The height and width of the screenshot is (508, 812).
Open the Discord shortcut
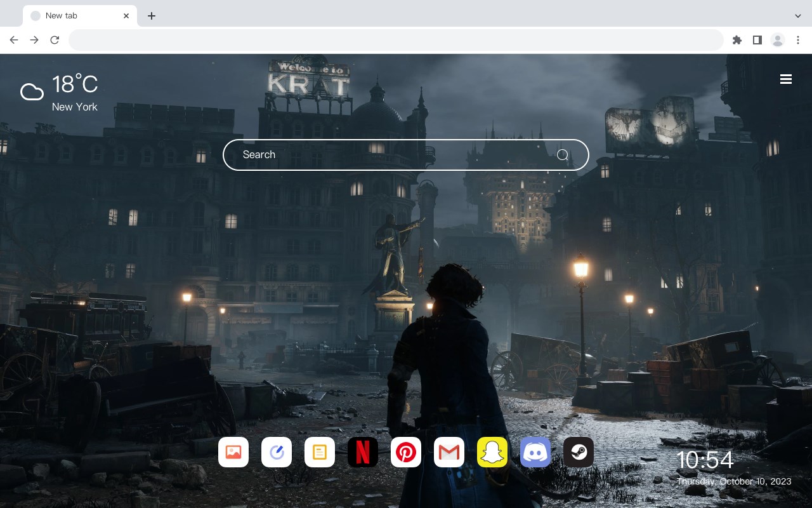(x=535, y=452)
